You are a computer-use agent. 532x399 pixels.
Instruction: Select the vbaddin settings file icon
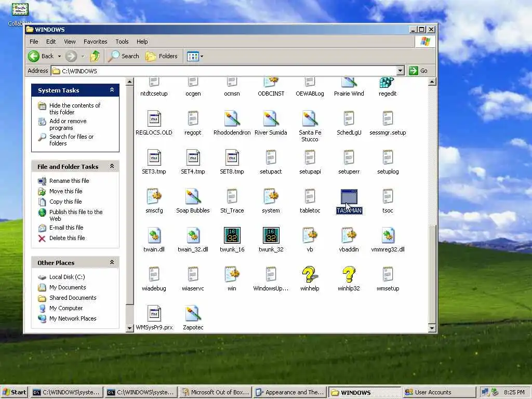click(x=349, y=236)
